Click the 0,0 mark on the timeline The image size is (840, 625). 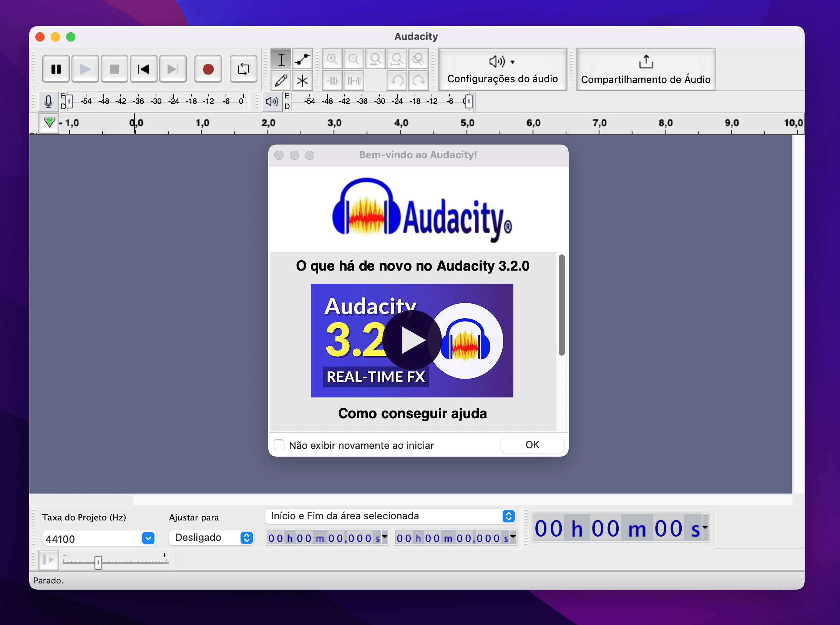click(x=136, y=123)
